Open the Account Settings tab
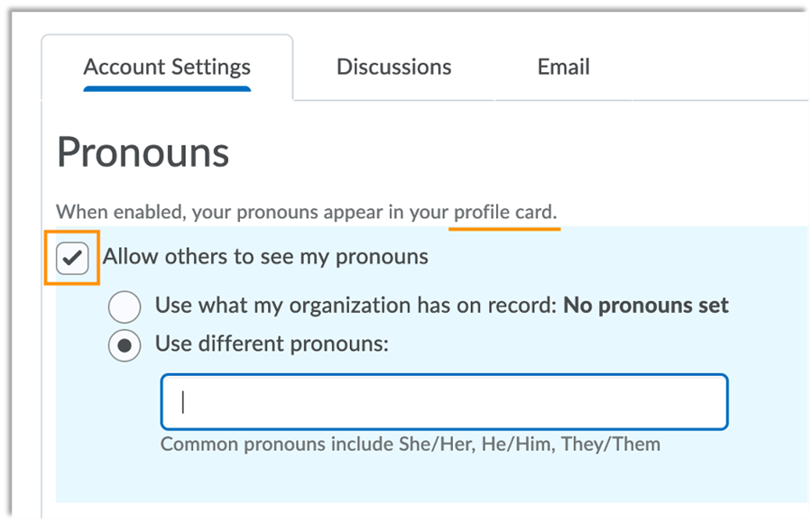812x522 pixels. [167, 67]
